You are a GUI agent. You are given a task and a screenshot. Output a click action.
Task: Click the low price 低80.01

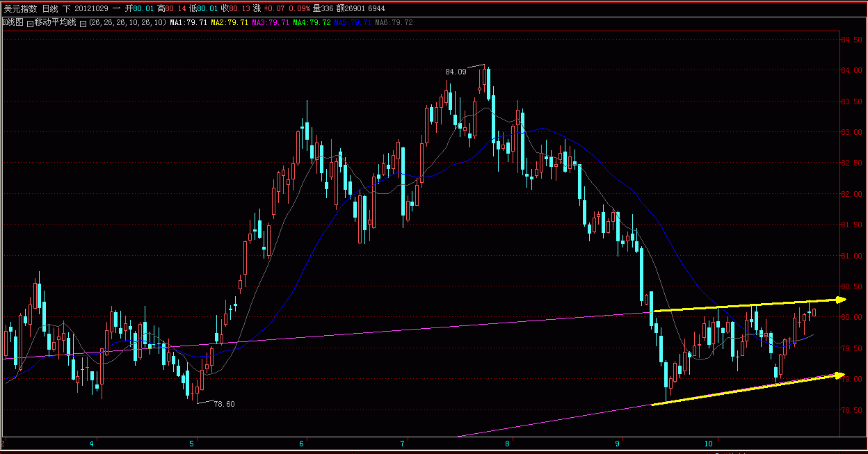point(203,8)
